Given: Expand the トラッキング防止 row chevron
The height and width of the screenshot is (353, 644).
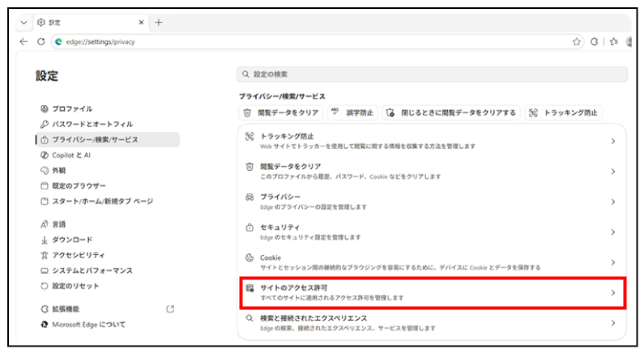Looking at the screenshot, I should (612, 141).
